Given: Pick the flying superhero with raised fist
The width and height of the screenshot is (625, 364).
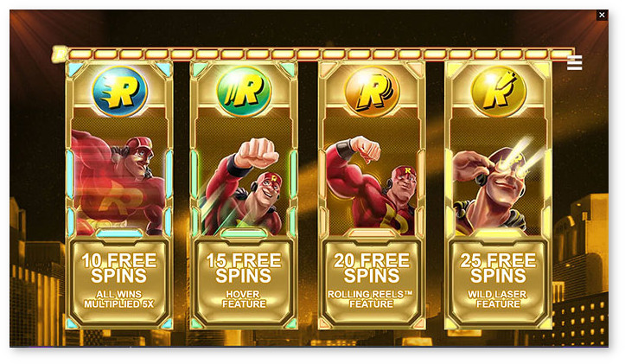Looking at the screenshot, I should coord(244,186).
